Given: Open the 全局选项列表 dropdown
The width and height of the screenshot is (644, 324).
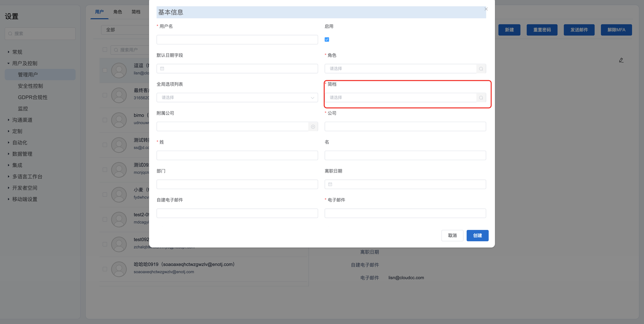Looking at the screenshot, I should (237, 98).
